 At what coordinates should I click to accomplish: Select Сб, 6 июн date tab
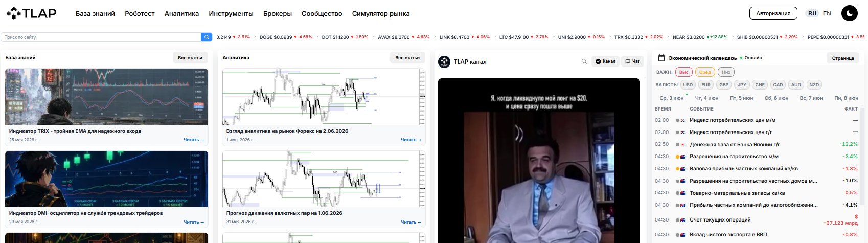pyautogui.click(x=776, y=98)
